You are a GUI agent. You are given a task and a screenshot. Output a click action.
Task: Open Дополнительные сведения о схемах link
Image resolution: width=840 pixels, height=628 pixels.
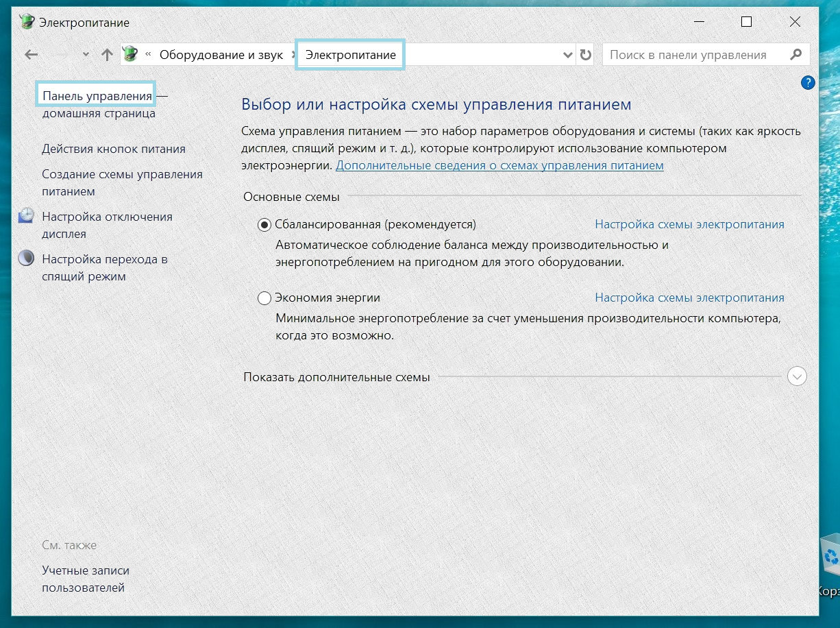499,165
